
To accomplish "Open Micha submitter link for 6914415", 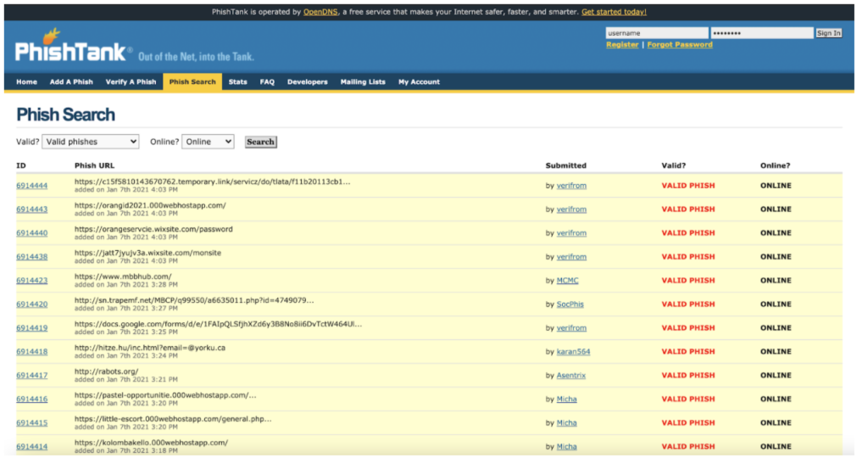I will (566, 423).
